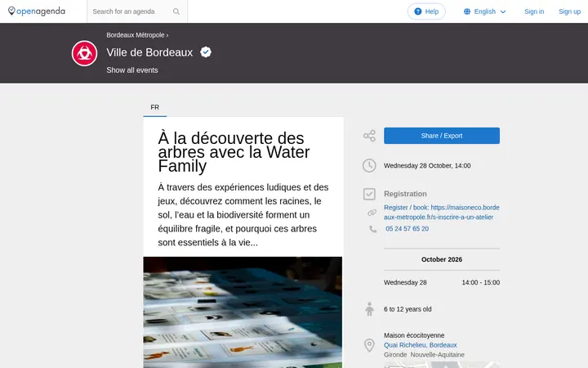Select the 14:00 - 15:00 time slot

pos(481,282)
